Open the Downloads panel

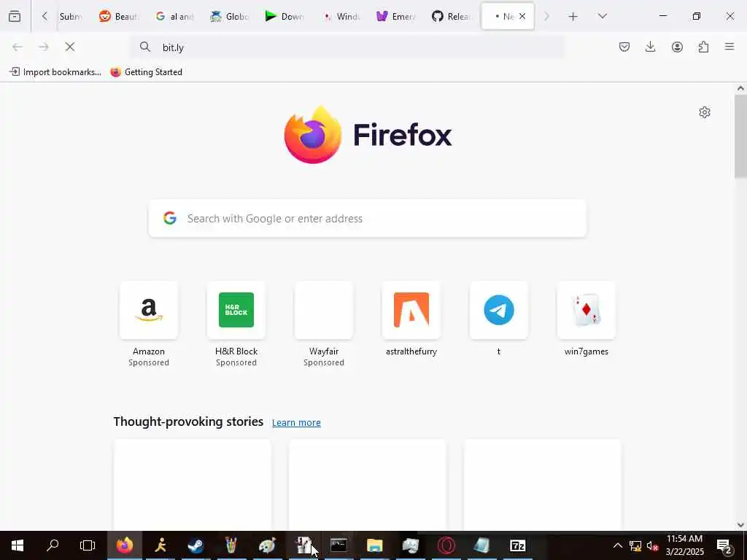click(x=650, y=47)
